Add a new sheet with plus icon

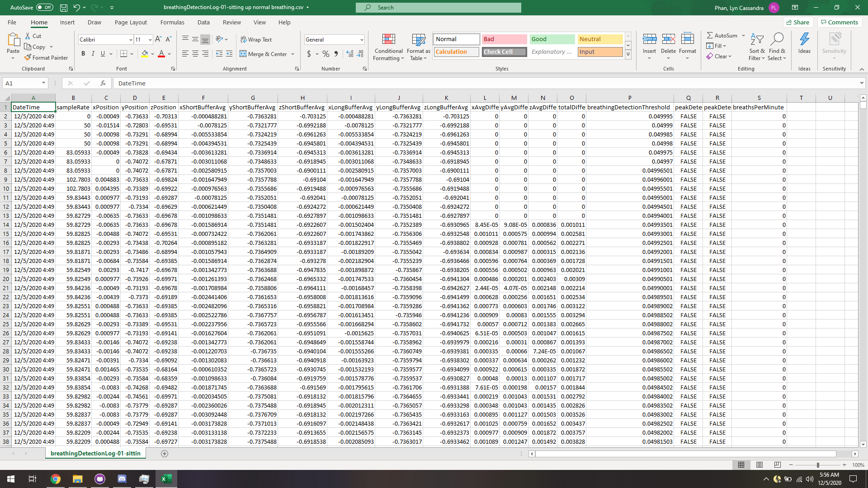(165, 453)
